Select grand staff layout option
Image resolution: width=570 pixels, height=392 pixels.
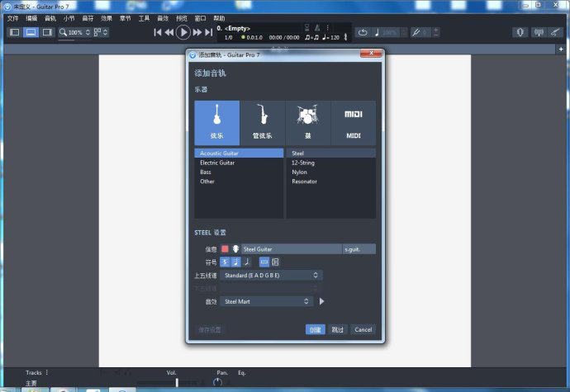coord(275,262)
